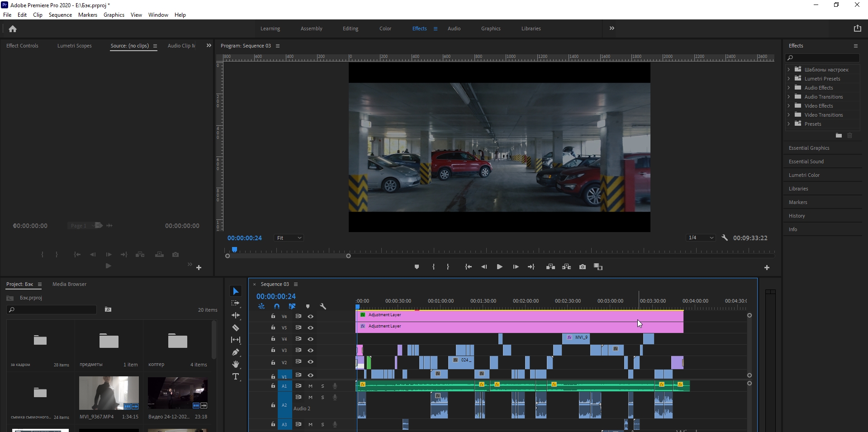Open timeline display settings wrench

[323, 306]
